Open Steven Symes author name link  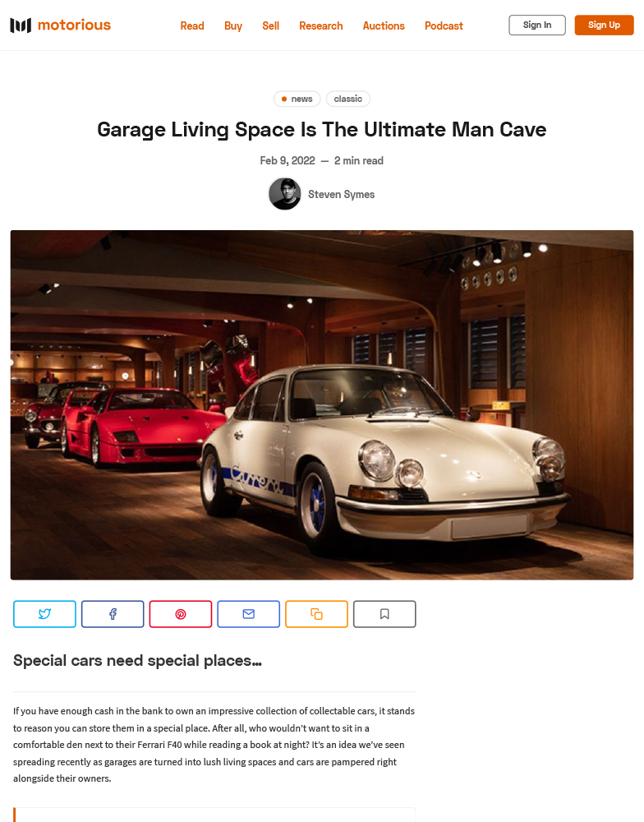click(341, 195)
